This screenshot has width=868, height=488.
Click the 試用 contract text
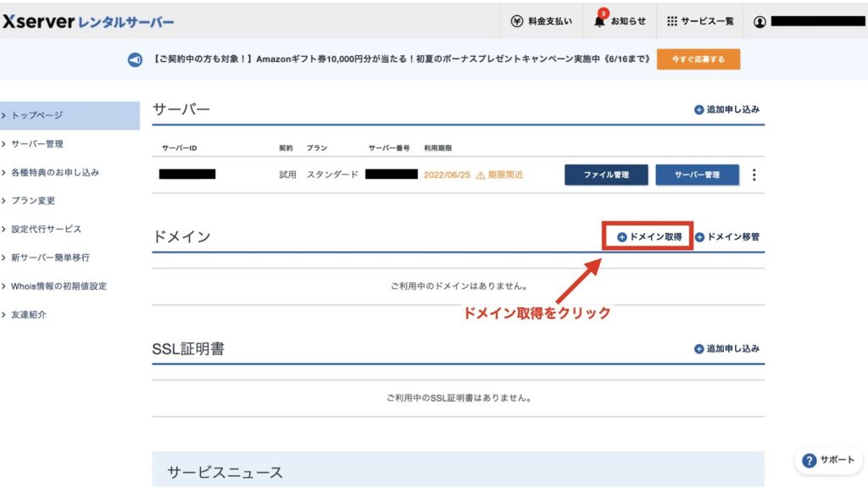pos(288,175)
